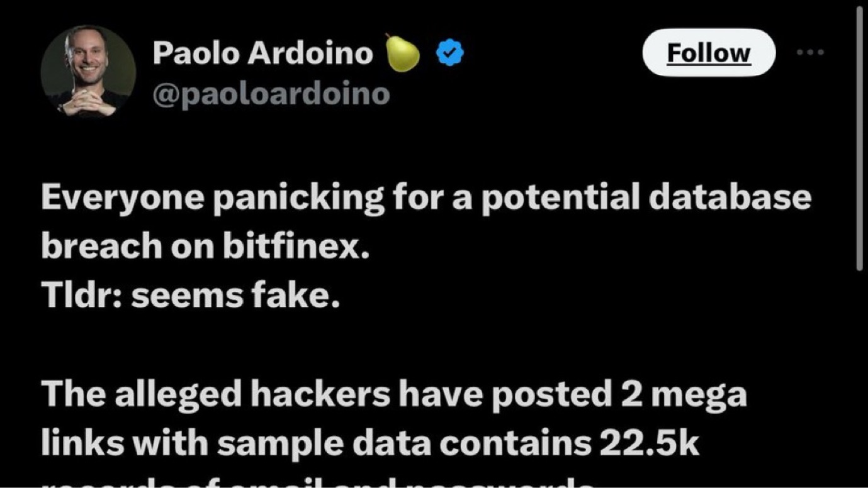Click the word "database" in the tweet
This screenshot has height=488, width=868.
(x=730, y=198)
